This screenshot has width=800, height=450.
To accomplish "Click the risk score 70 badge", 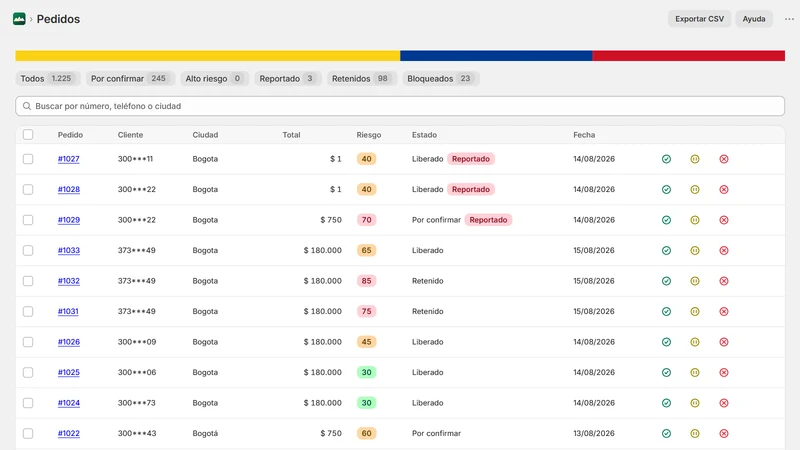I will [366, 220].
